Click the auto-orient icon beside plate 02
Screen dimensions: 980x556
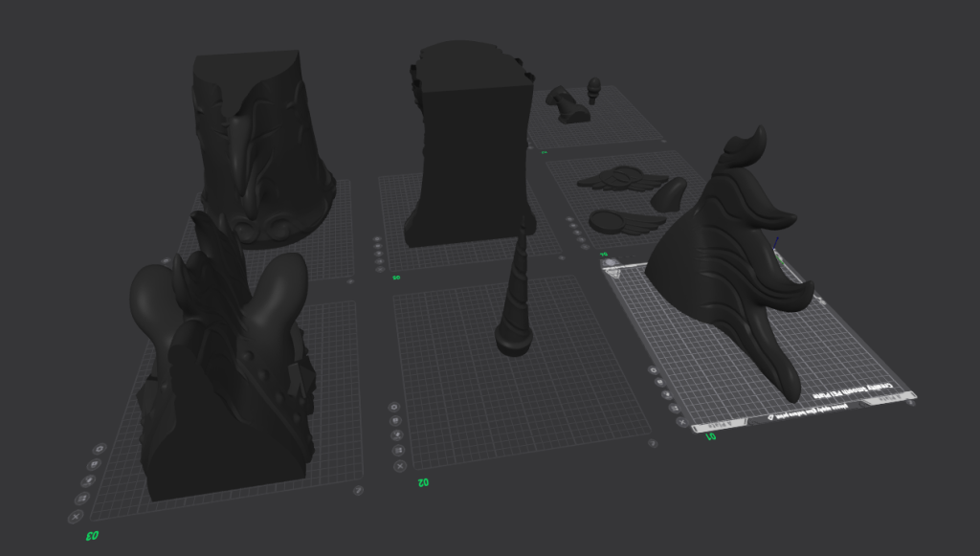(x=397, y=435)
